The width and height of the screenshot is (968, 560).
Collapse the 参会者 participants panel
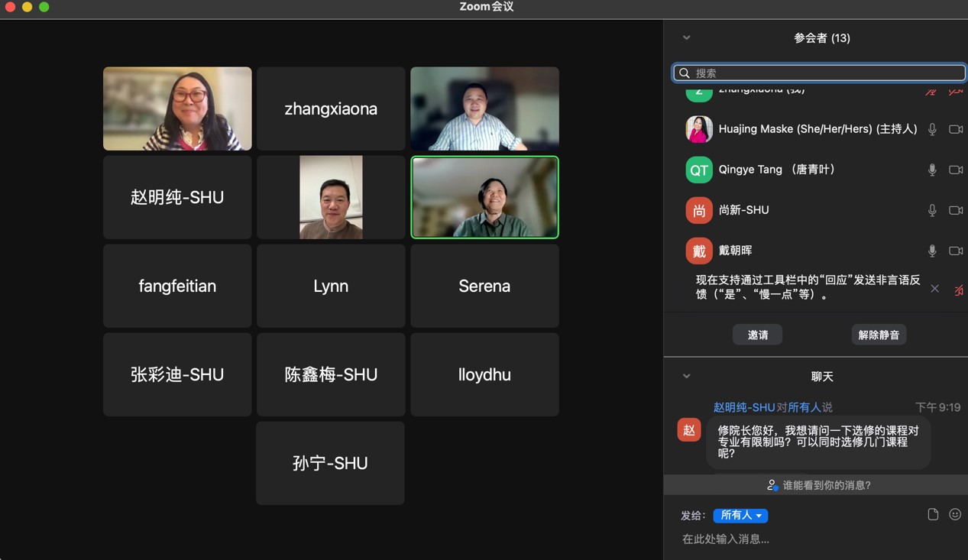686,37
